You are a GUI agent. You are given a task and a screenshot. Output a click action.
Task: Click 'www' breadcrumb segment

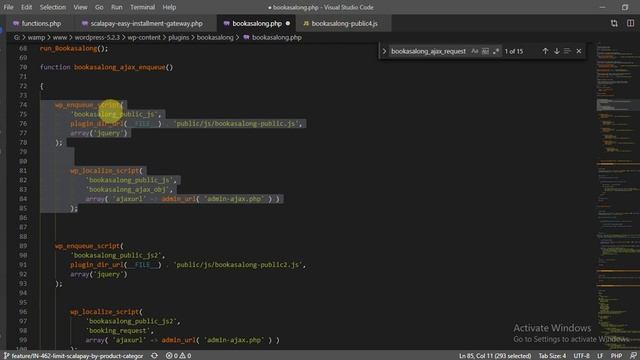60,38
